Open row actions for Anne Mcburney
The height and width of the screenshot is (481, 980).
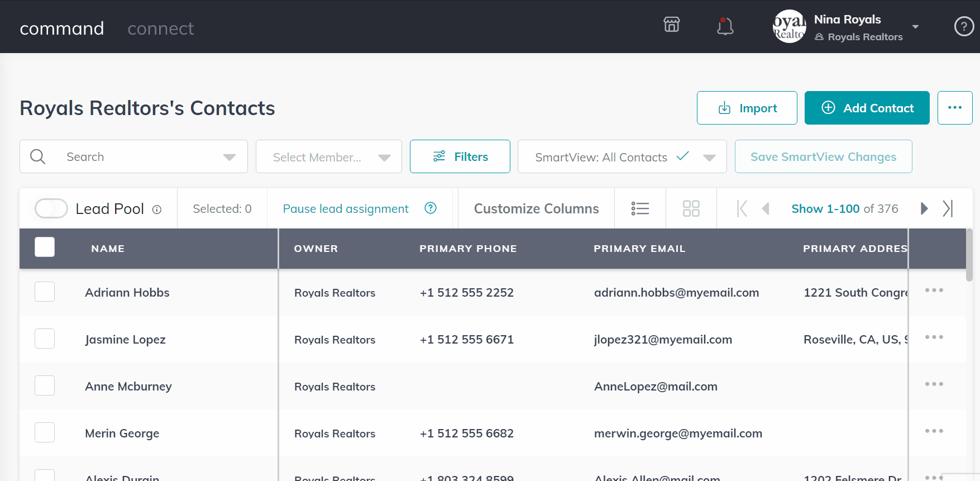(x=934, y=384)
